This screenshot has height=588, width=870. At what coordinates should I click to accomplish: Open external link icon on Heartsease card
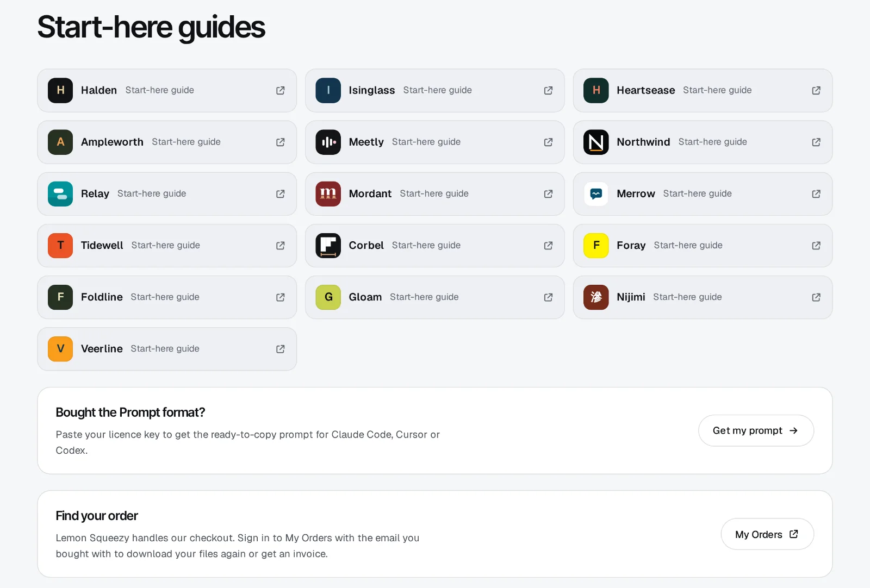click(x=816, y=90)
